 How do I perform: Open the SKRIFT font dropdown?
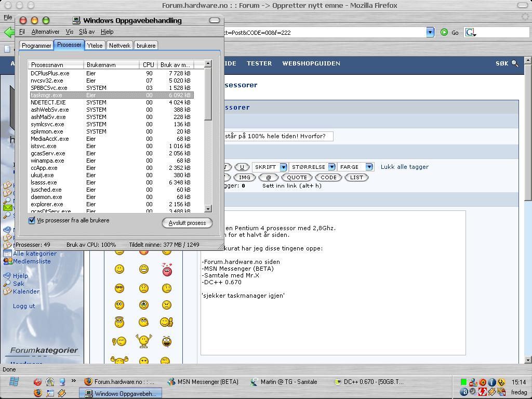283,167
